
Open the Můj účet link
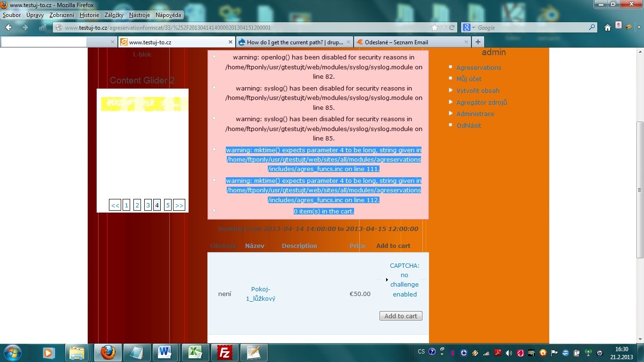pyautogui.click(x=469, y=79)
